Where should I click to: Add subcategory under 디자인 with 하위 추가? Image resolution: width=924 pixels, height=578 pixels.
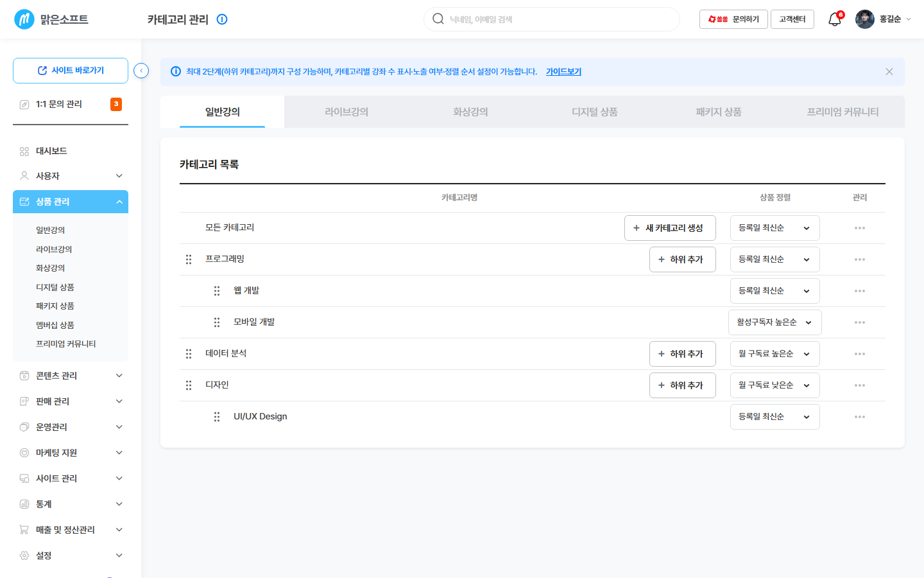(x=683, y=385)
